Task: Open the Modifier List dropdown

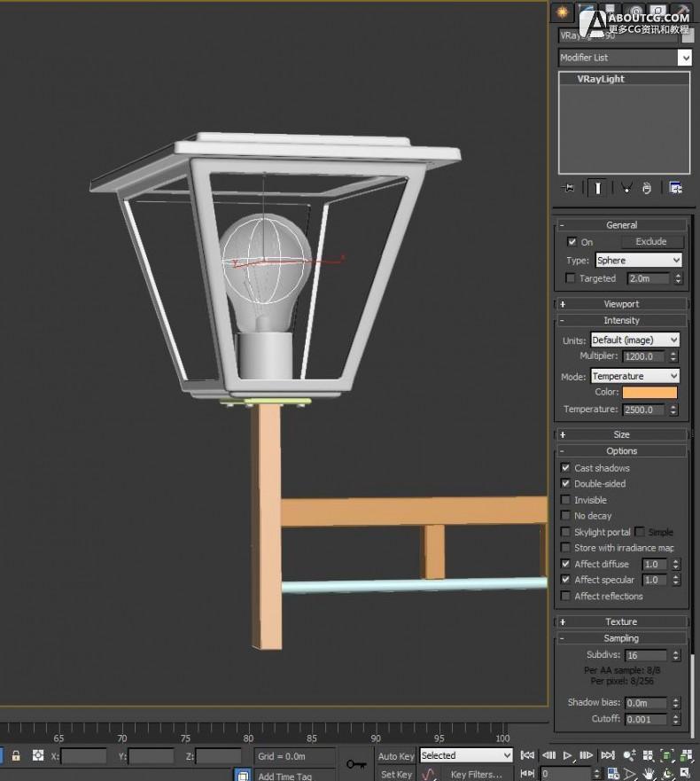Action: pos(624,58)
